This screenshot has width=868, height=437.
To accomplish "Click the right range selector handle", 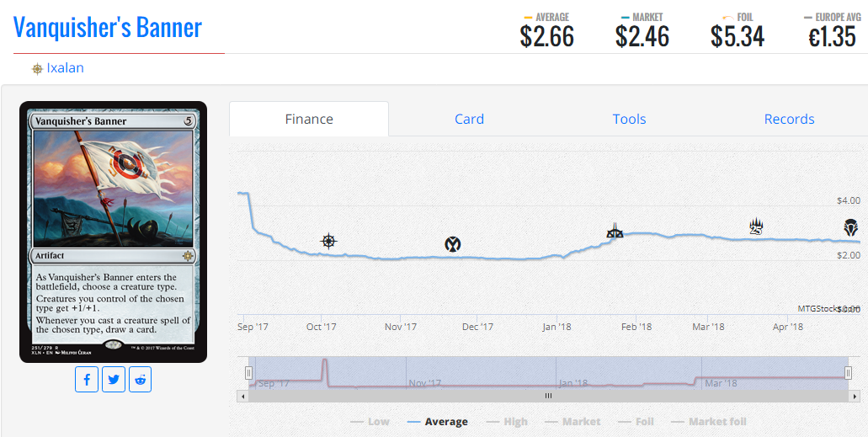I will click(848, 373).
